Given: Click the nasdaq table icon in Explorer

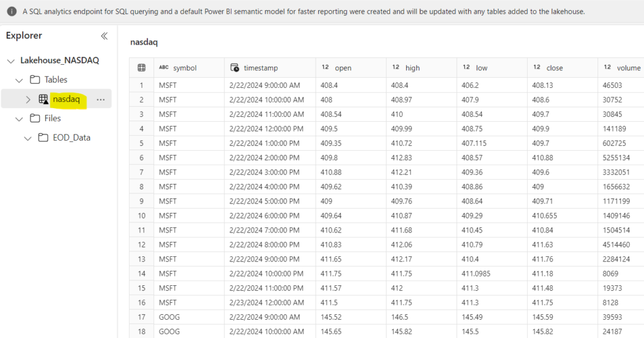Looking at the screenshot, I should coord(43,99).
